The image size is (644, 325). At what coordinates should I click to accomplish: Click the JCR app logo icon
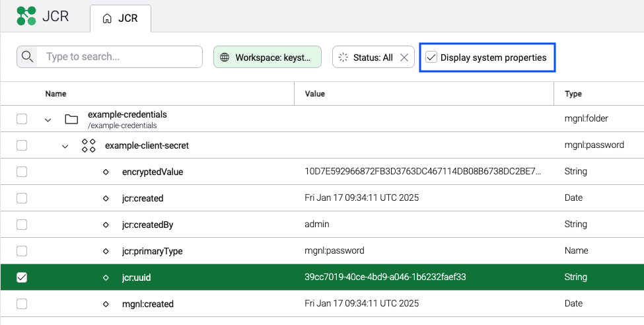[x=26, y=16]
